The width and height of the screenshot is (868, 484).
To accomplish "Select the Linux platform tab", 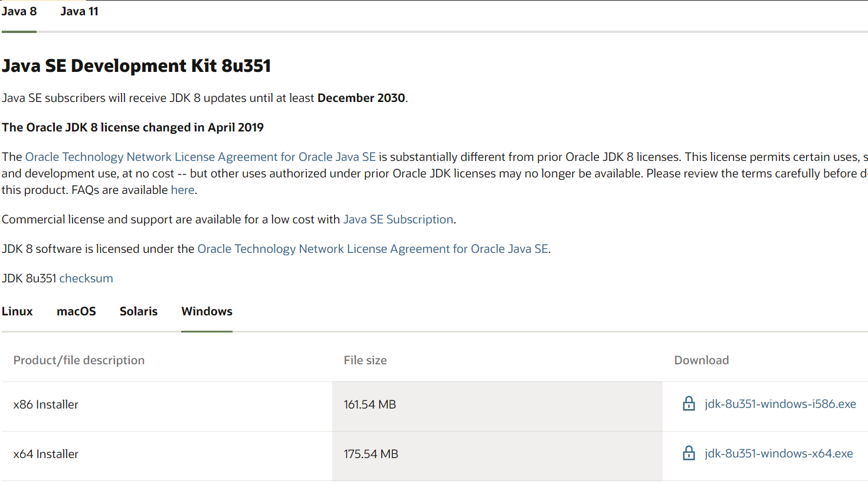I will pyautogui.click(x=17, y=311).
